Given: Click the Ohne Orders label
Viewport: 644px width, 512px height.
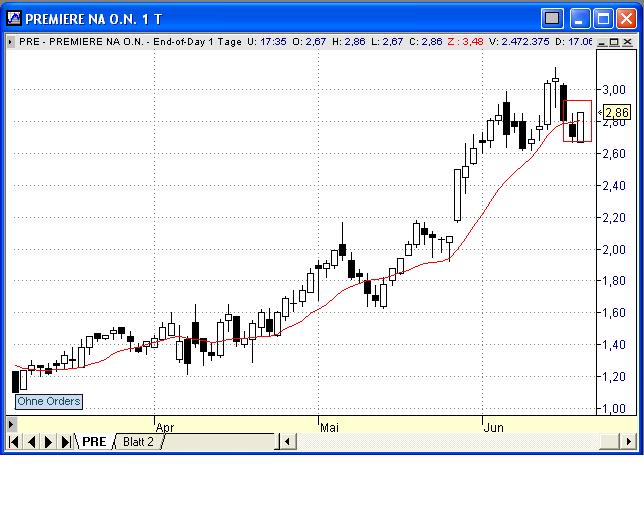Looking at the screenshot, I should click(x=48, y=401).
